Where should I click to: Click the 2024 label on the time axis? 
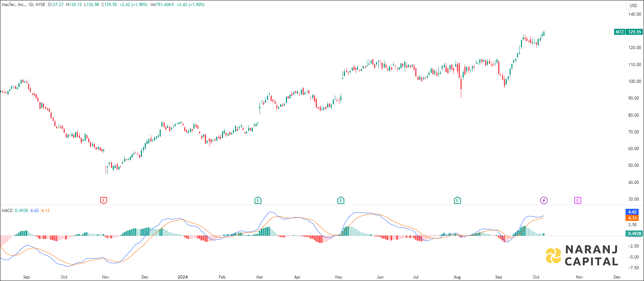182,277
